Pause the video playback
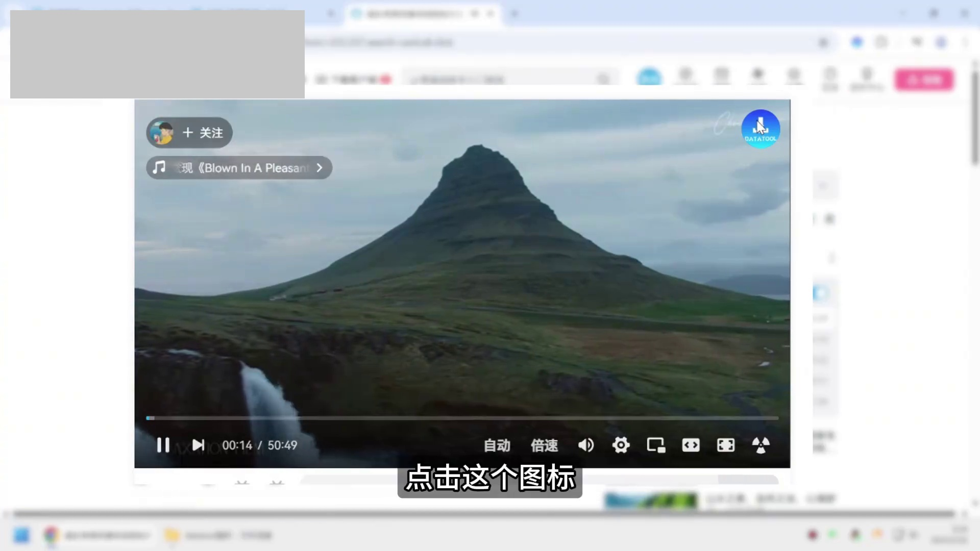The image size is (980, 551). tap(163, 445)
